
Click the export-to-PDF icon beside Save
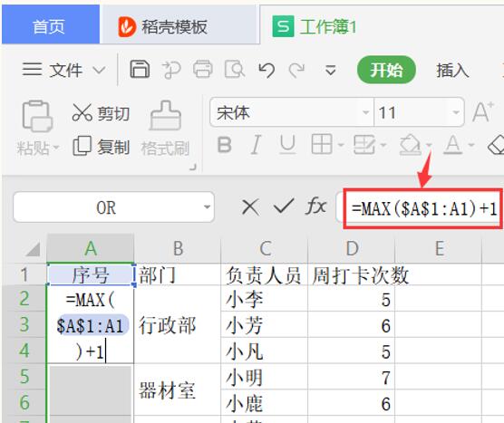click(x=171, y=70)
